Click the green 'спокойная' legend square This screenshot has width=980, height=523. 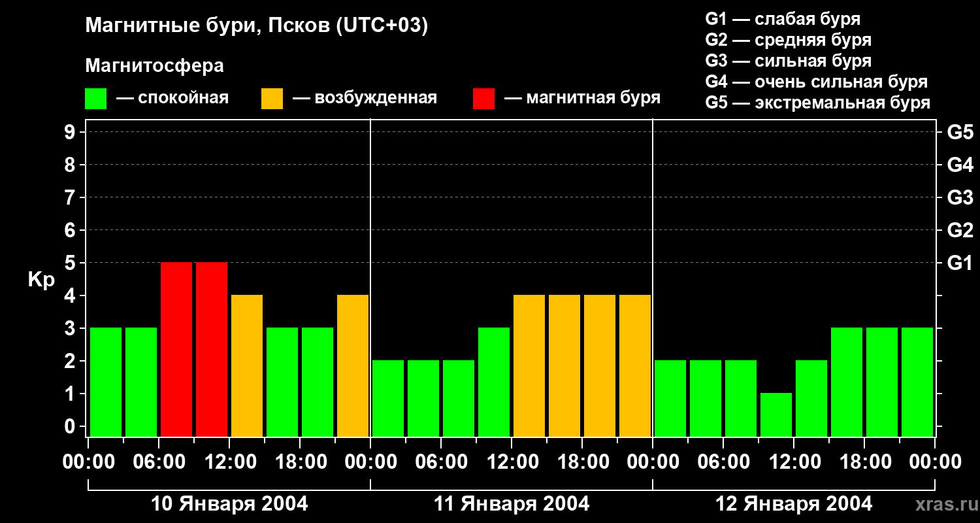[95, 99]
